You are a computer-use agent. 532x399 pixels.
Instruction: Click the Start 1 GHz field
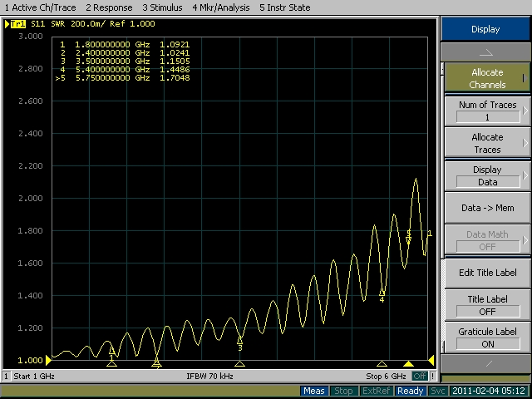[x=34, y=377]
